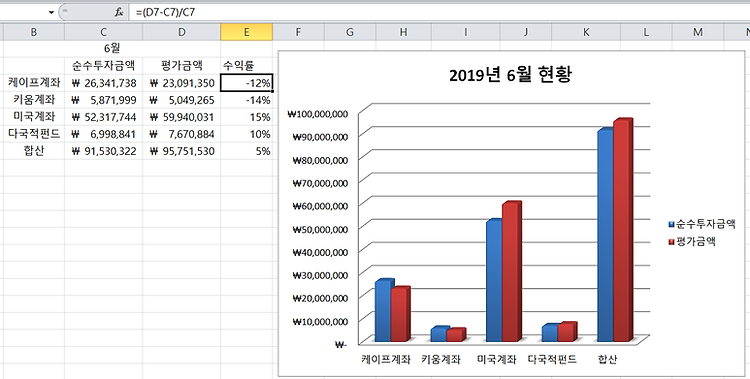The height and width of the screenshot is (379, 750).
Task: Click cell with value 59,940,031
Action: [181, 117]
